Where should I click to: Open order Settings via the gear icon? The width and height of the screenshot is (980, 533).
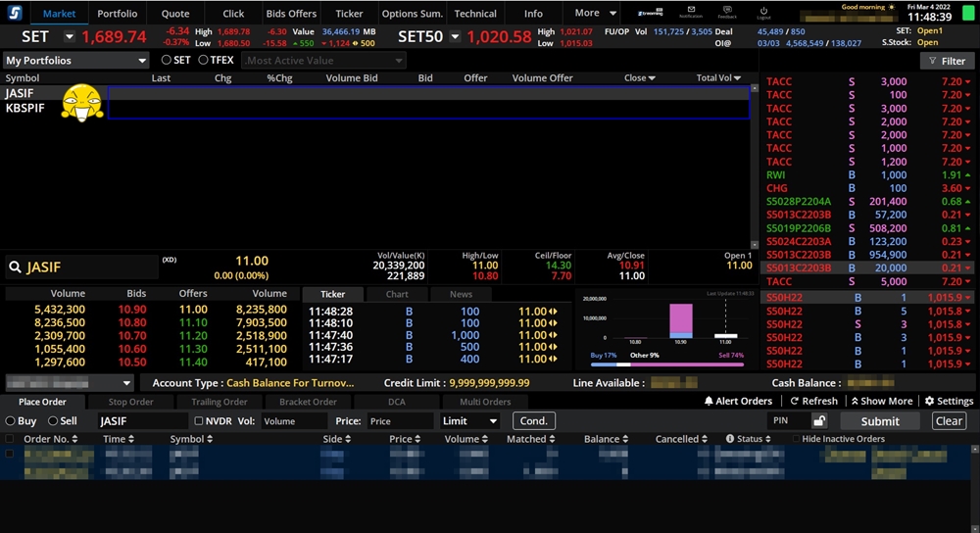click(930, 402)
